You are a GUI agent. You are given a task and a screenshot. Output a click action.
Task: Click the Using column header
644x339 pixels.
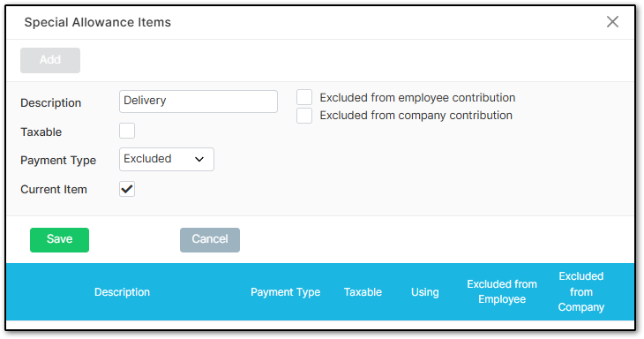[424, 292]
